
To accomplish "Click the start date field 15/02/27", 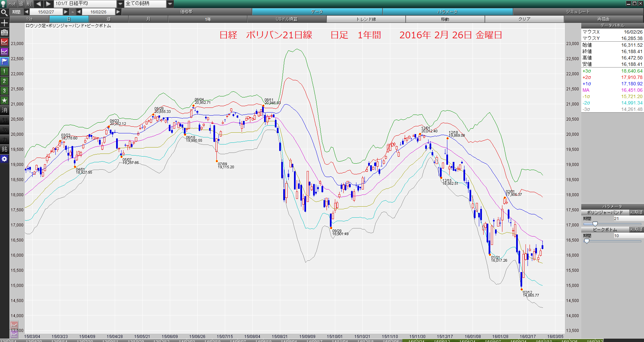I will click(46, 12).
